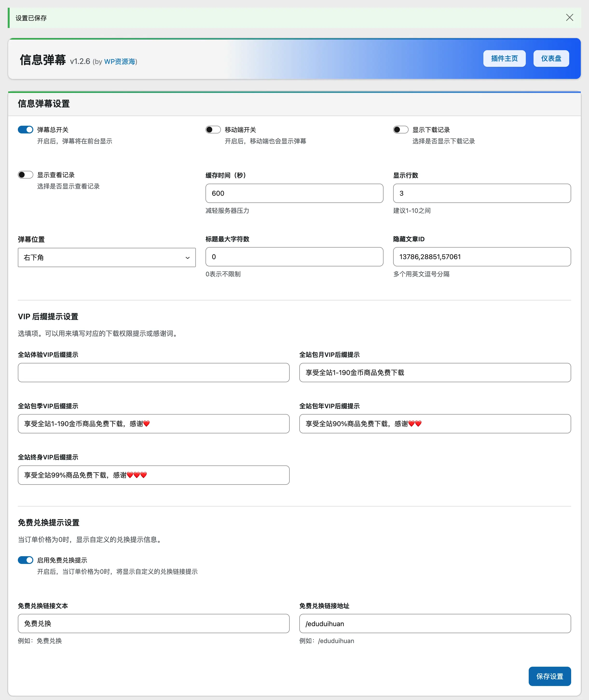Focus the 标题最大字符数 input field
Viewport: 589px width, 700px height.
click(294, 256)
